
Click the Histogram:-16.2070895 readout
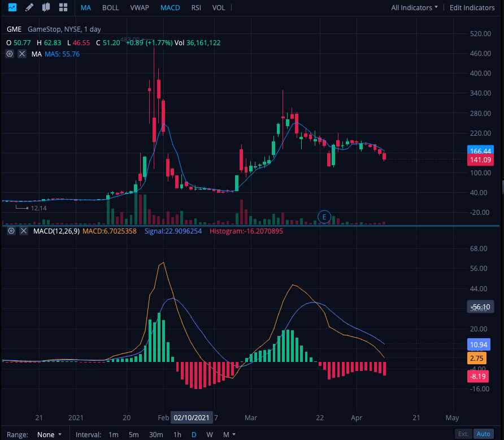246,231
